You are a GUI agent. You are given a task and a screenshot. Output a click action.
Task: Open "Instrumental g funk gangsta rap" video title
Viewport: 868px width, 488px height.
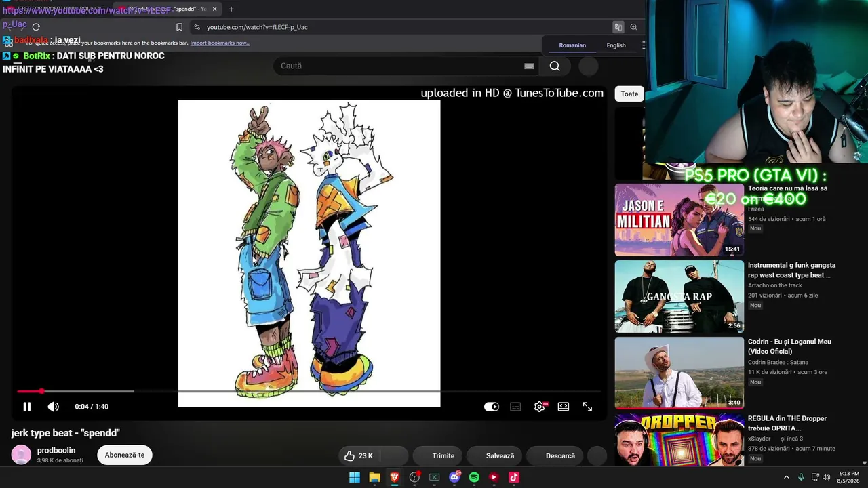[791, 270]
